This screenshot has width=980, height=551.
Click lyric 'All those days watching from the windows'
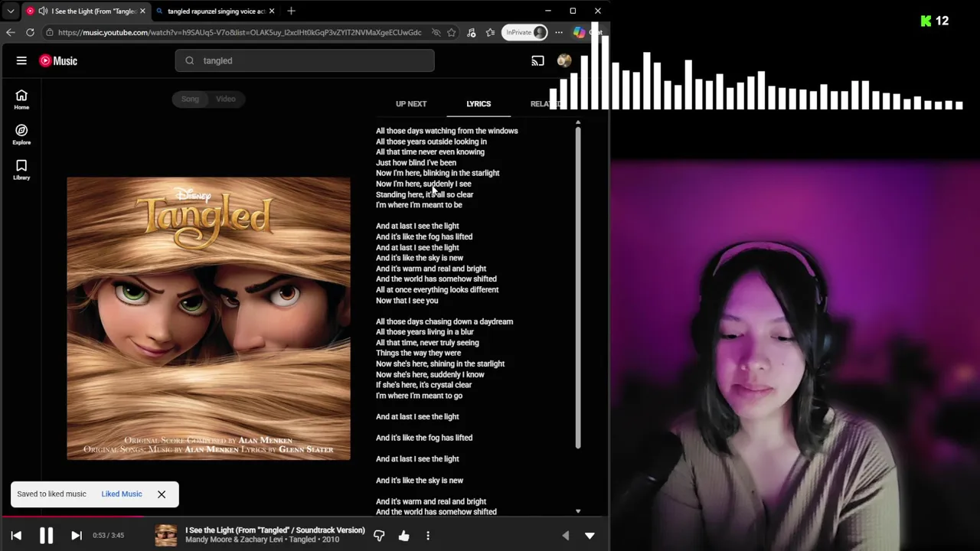pos(447,131)
